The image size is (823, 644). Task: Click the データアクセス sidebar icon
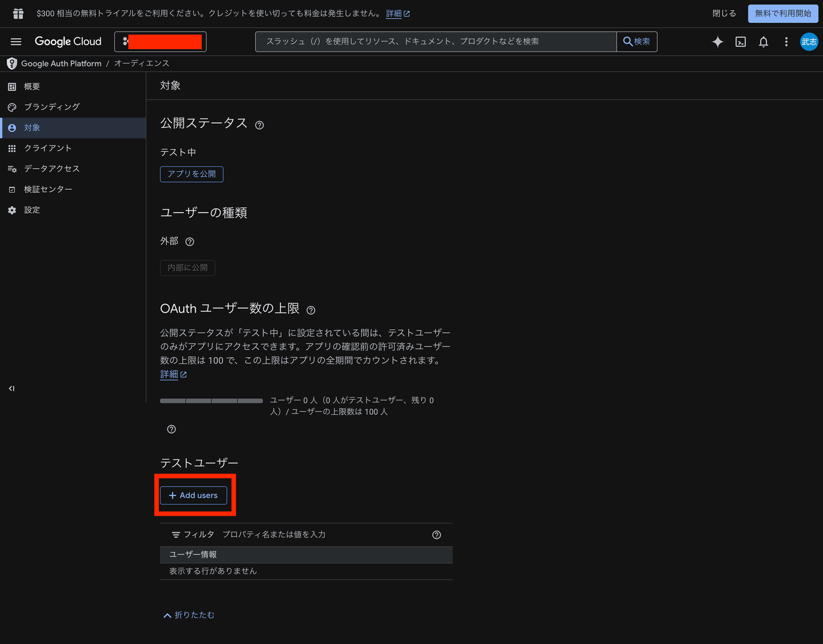pyautogui.click(x=12, y=169)
